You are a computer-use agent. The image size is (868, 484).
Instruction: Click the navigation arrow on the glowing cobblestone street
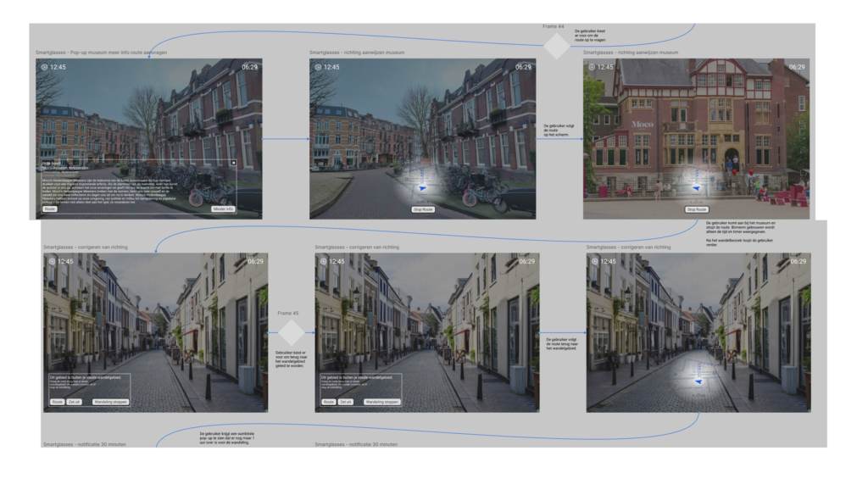pyautogui.click(x=698, y=382)
